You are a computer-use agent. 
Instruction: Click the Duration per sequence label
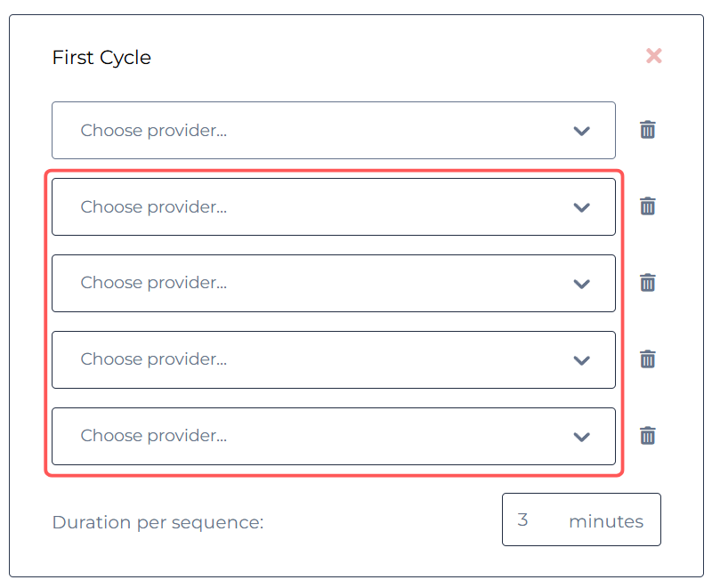(x=158, y=522)
